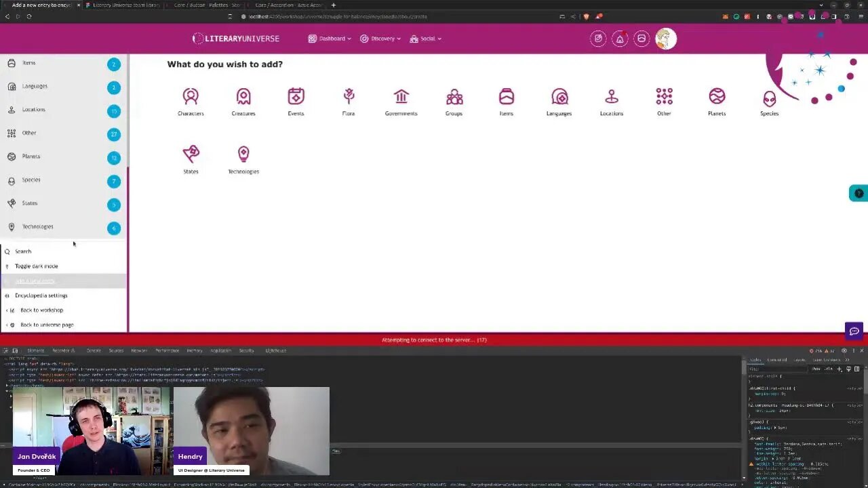Choose Characters entry type icon
Viewport: 868px width, 488px height.
coord(191,96)
